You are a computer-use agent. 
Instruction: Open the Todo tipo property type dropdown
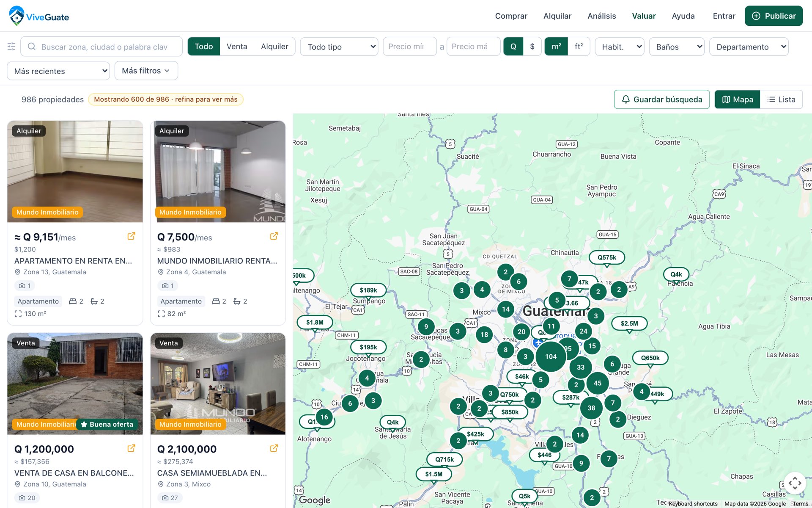click(339, 47)
